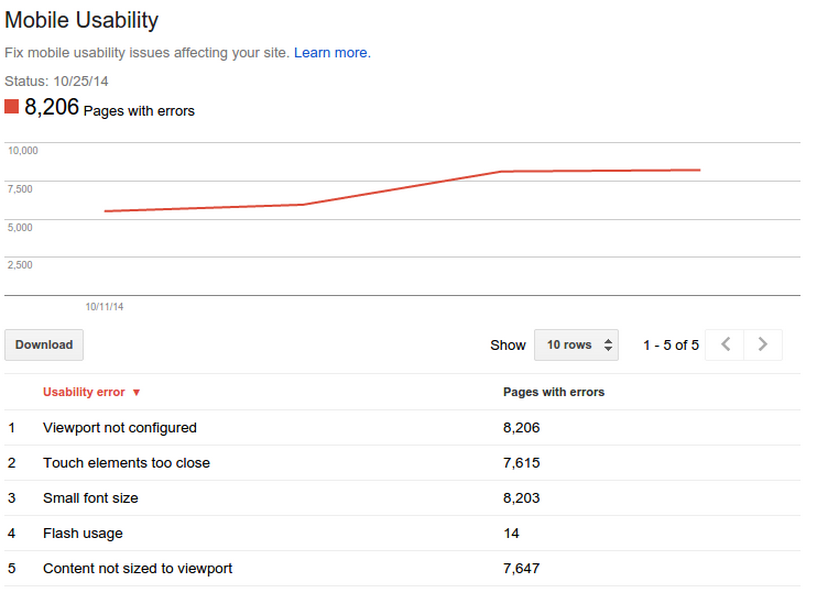Click the next page arrow icon
The image size is (813, 592).
point(762,344)
